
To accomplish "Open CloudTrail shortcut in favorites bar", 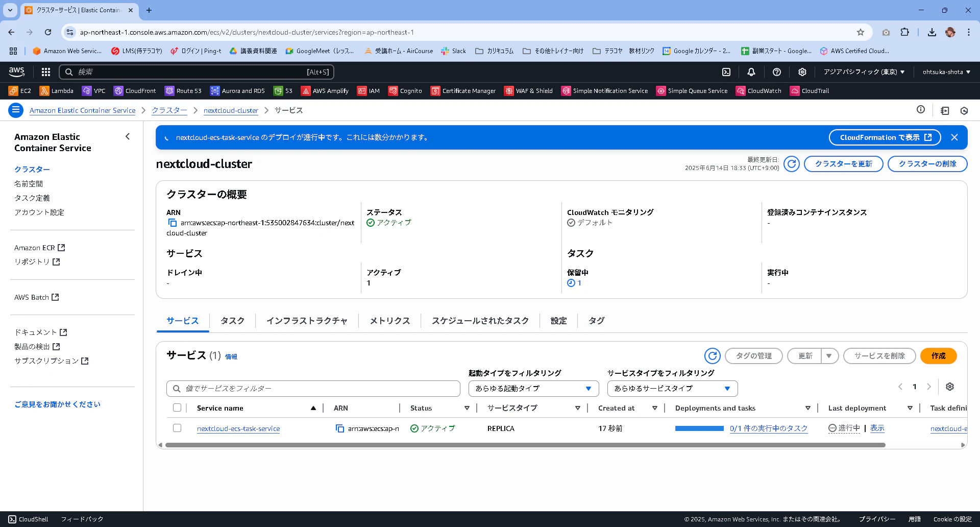I will [x=810, y=91].
